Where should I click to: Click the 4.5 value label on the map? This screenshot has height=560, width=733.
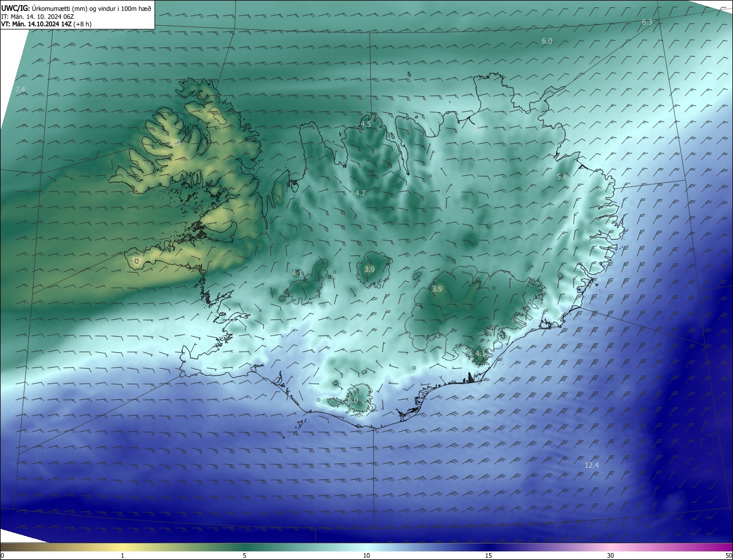tap(365, 124)
